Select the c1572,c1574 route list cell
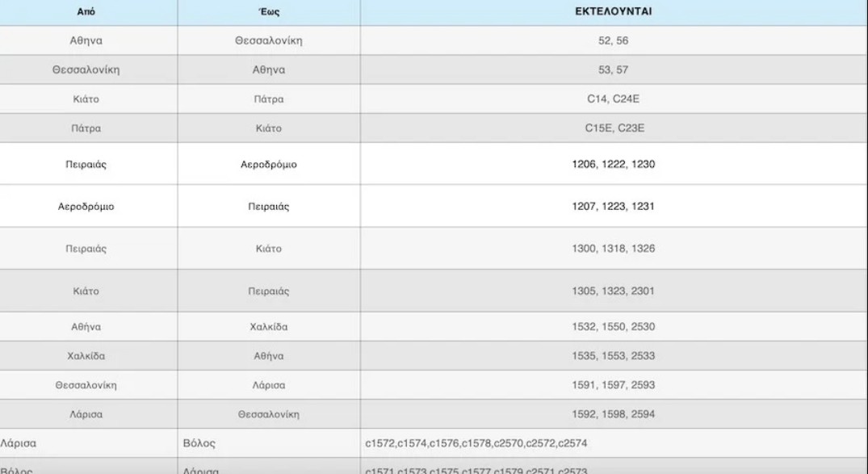 614,443
